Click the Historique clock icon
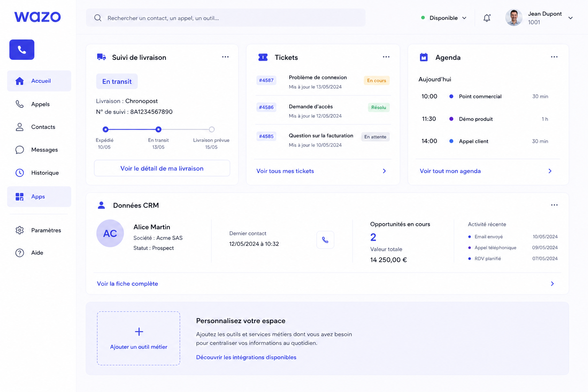 [x=20, y=173]
